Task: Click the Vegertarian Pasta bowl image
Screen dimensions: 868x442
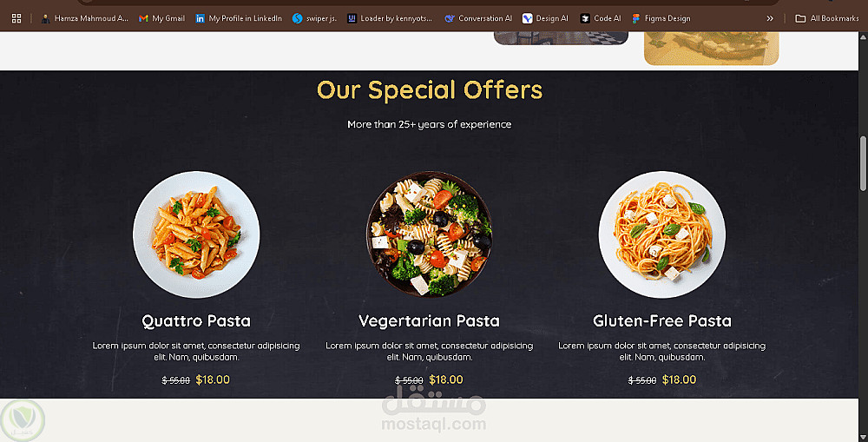Action: click(429, 234)
